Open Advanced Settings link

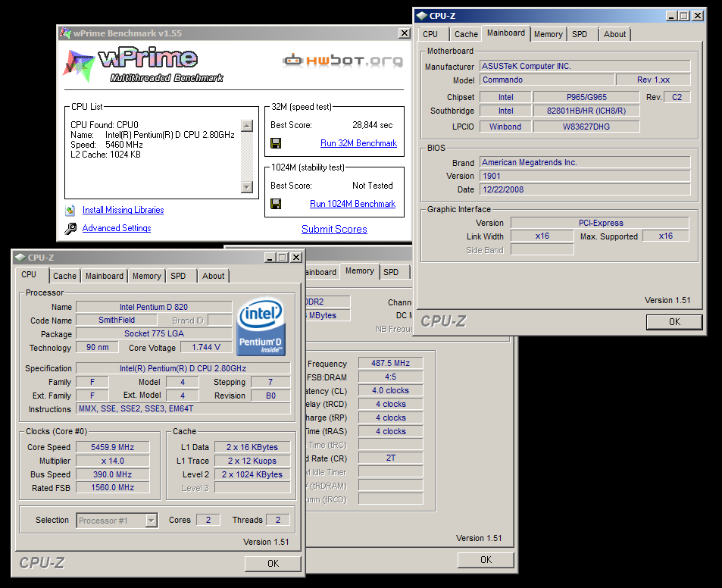(117, 228)
